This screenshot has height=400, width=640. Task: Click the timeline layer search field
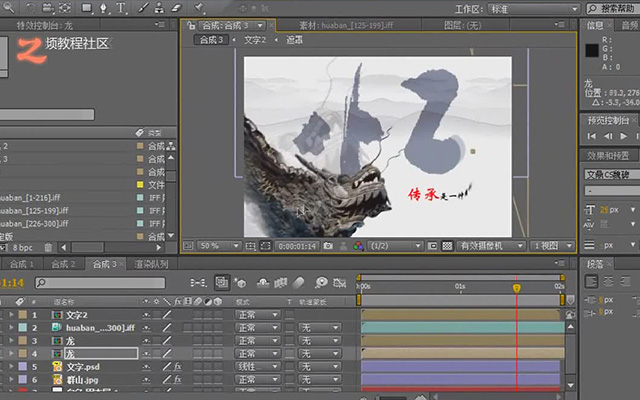100,282
